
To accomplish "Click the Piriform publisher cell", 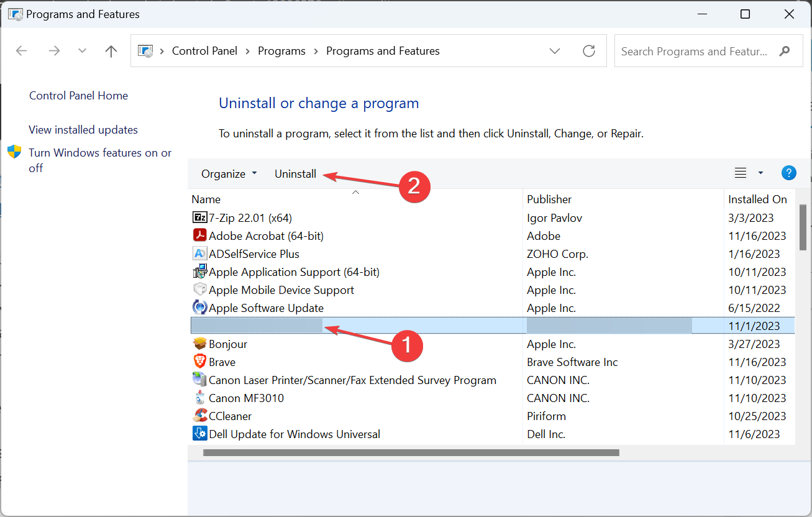I will pos(546,416).
